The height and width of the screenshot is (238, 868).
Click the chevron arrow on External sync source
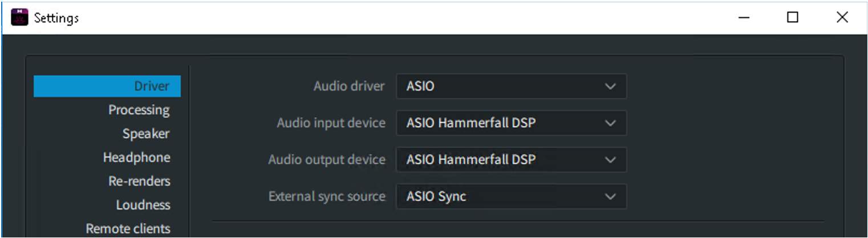coord(610,197)
